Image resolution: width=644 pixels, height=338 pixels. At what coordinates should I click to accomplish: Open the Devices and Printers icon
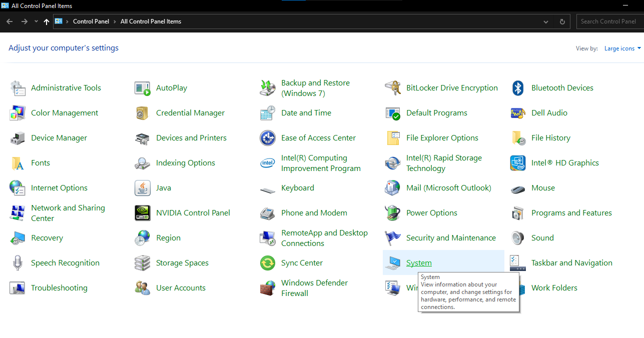pos(143,138)
